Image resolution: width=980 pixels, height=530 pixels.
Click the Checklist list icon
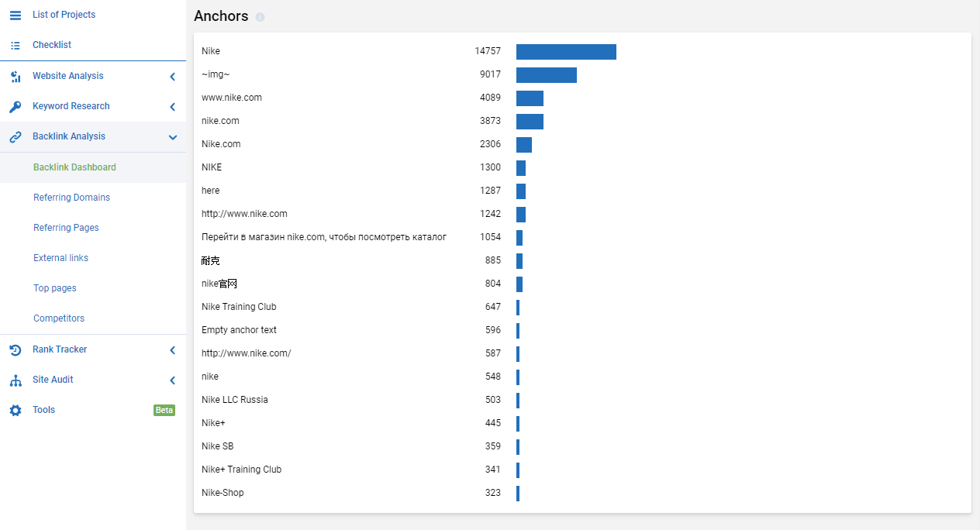(16, 45)
